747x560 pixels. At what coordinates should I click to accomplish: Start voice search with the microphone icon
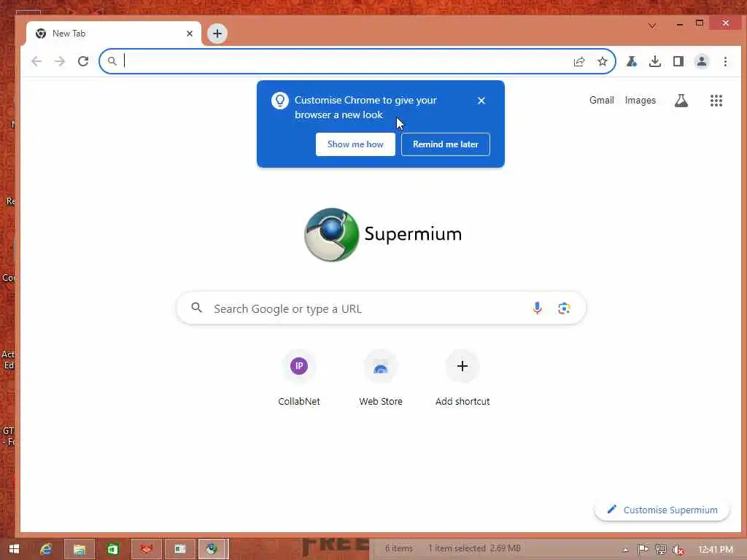click(x=537, y=308)
